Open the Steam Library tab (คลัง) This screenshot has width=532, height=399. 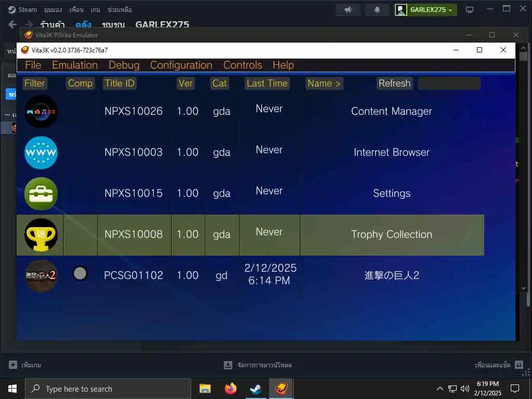tap(83, 24)
